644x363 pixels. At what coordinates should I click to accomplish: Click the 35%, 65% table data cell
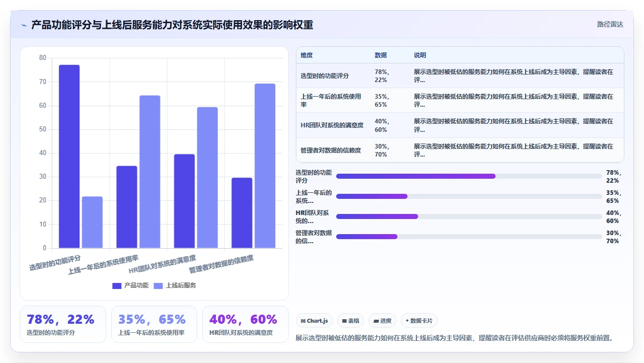pos(390,101)
